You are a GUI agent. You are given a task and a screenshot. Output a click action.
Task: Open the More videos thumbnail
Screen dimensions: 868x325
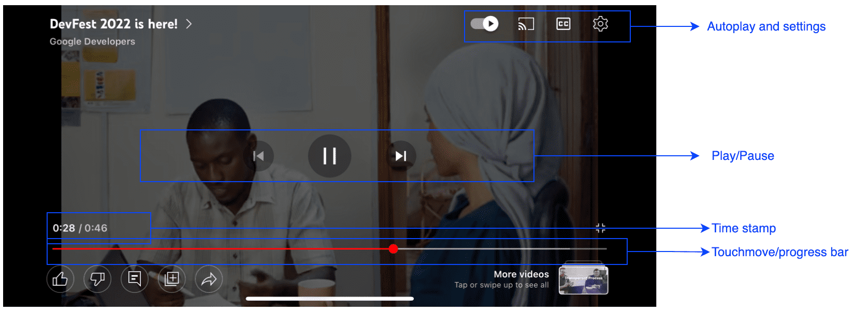point(583,279)
